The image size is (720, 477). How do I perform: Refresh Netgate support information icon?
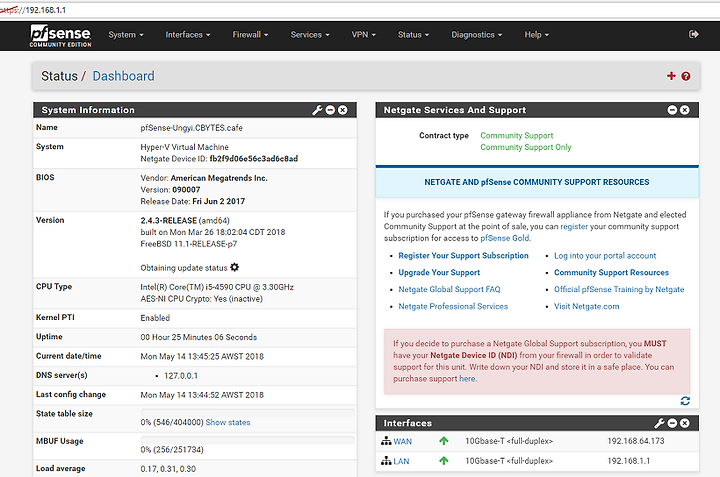point(685,401)
